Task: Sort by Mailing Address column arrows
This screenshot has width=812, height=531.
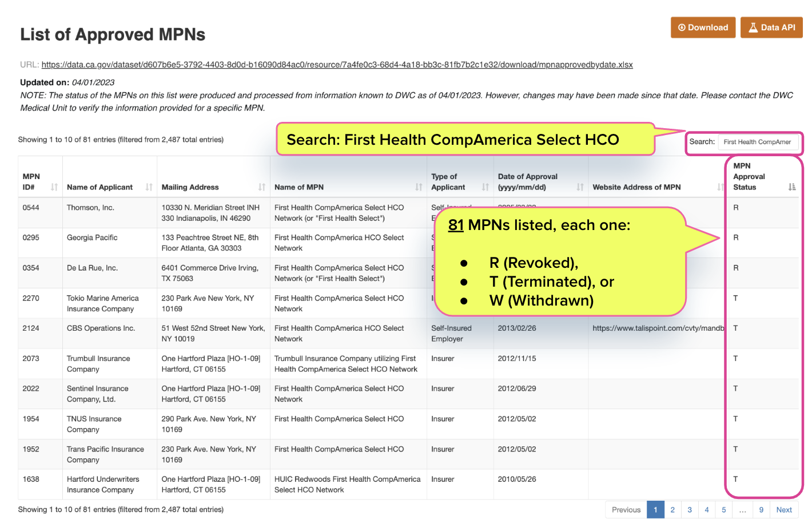Action: click(261, 187)
